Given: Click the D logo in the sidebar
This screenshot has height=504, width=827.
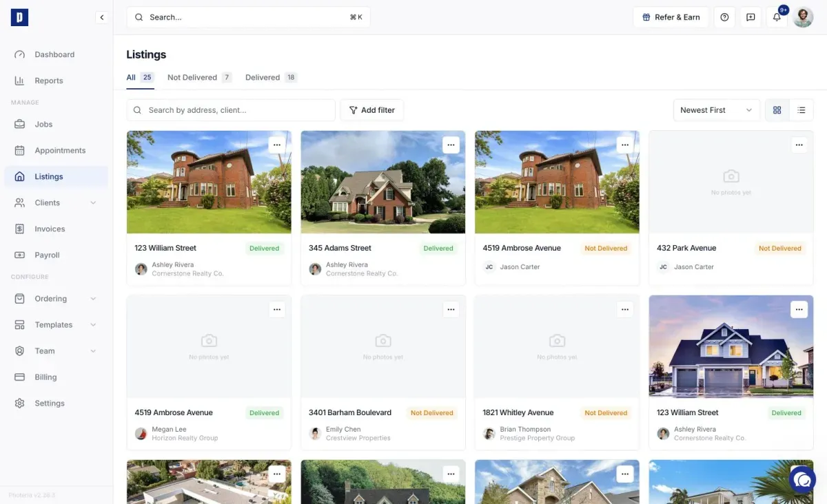Looking at the screenshot, I should (x=19, y=17).
